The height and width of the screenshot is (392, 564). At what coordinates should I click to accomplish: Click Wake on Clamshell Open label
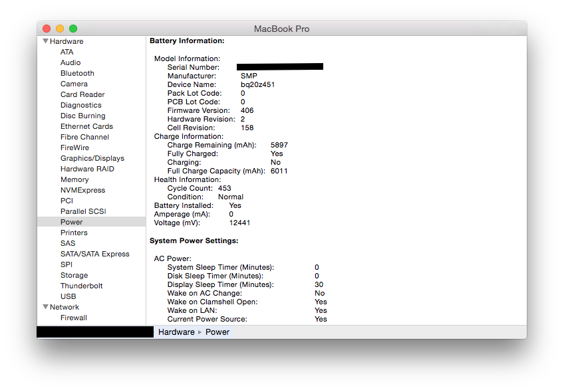click(x=212, y=302)
